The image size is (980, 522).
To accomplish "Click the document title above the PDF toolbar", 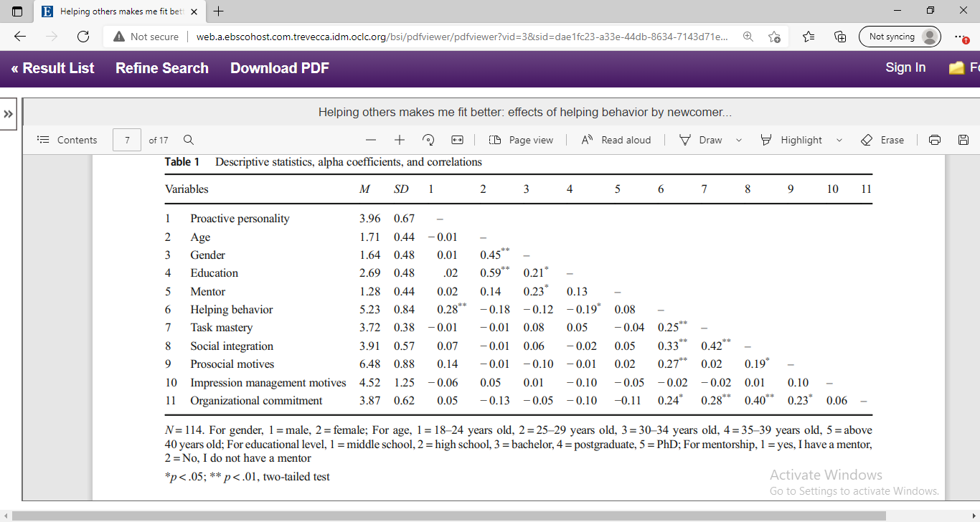I will (525, 113).
